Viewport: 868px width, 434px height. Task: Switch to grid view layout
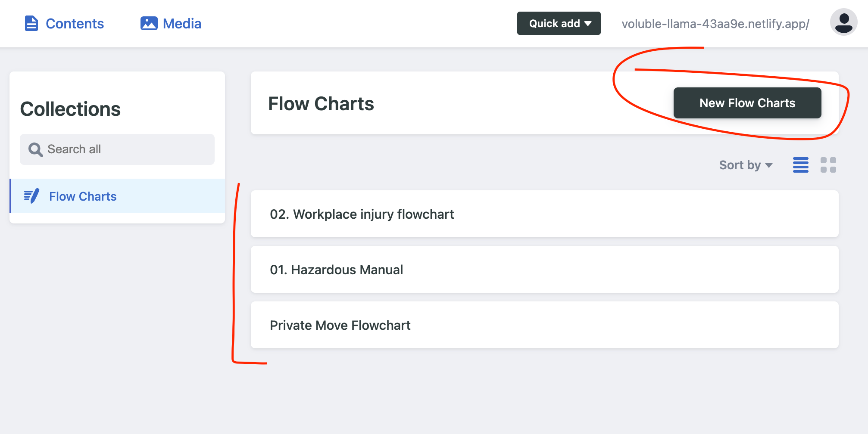click(x=828, y=165)
